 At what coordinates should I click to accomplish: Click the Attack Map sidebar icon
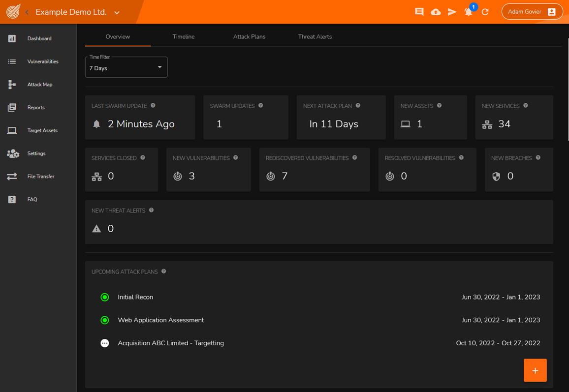[12, 85]
